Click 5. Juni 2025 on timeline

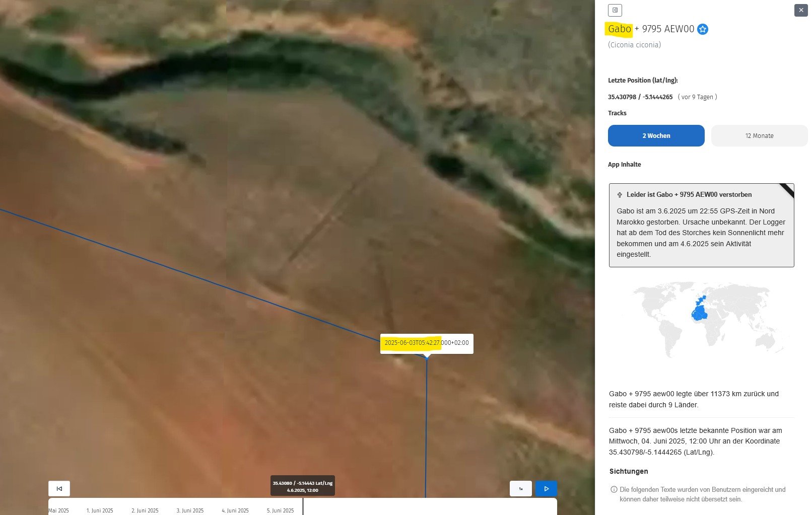(280, 510)
